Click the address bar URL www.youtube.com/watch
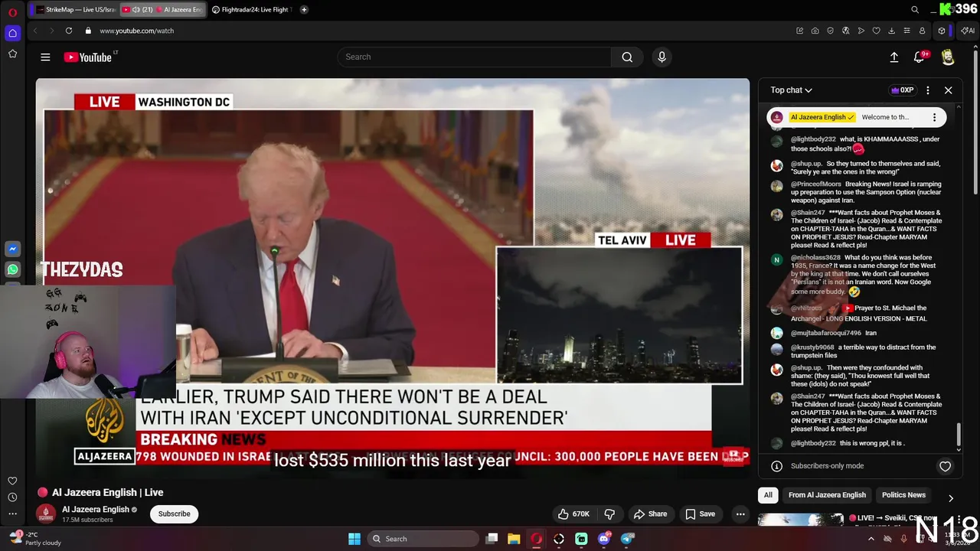The height and width of the screenshot is (551, 980). coord(137,31)
